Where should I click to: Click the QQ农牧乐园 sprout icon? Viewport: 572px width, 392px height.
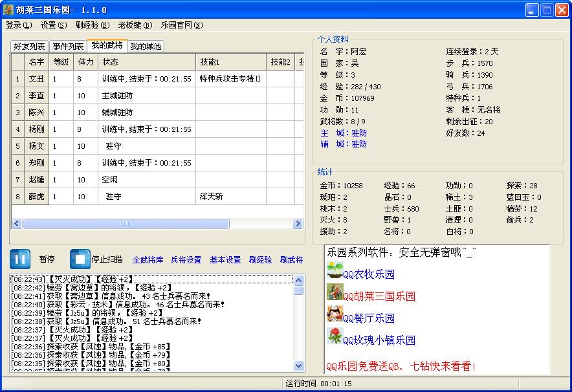(335, 270)
